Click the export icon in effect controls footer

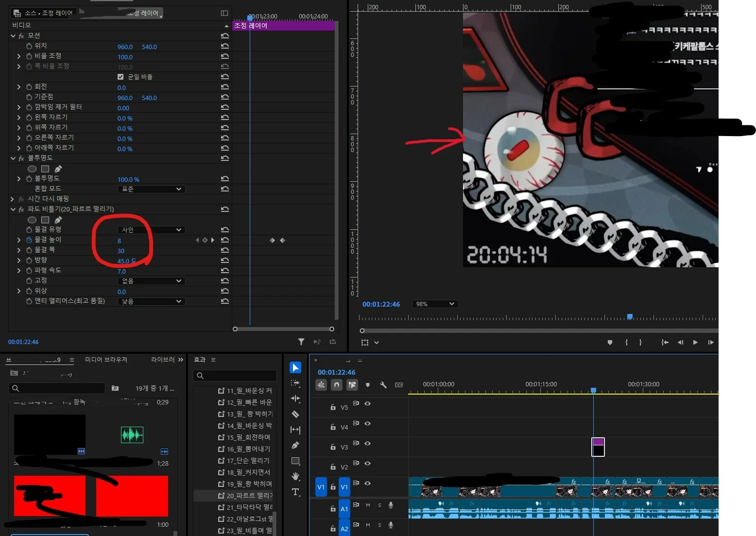(333, 342)
